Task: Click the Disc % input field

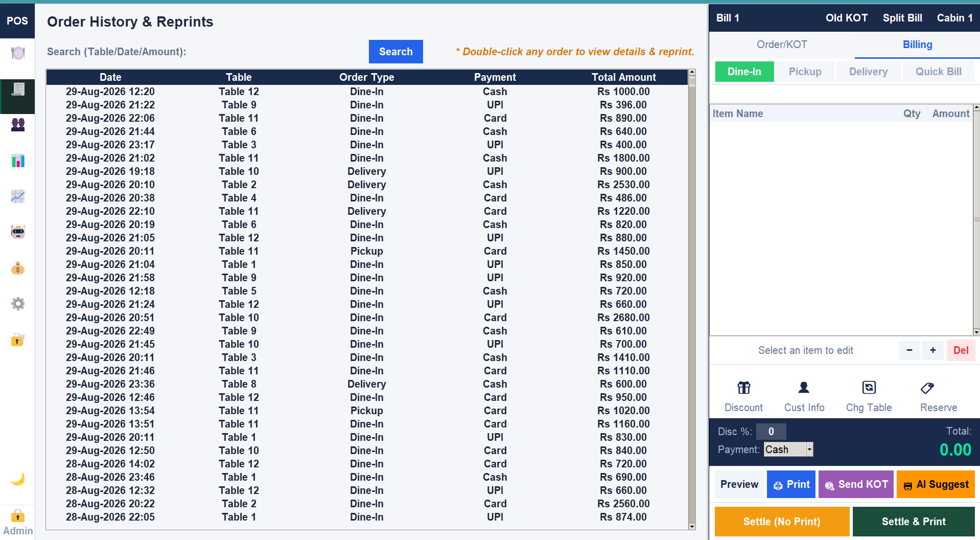Action: (771, 432)
